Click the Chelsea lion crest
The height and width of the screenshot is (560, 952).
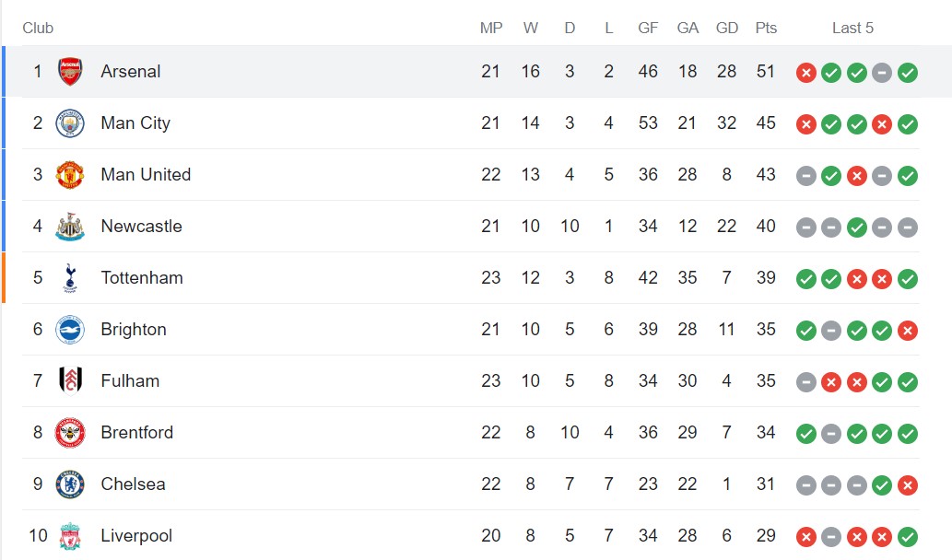(x=70, y=484)
